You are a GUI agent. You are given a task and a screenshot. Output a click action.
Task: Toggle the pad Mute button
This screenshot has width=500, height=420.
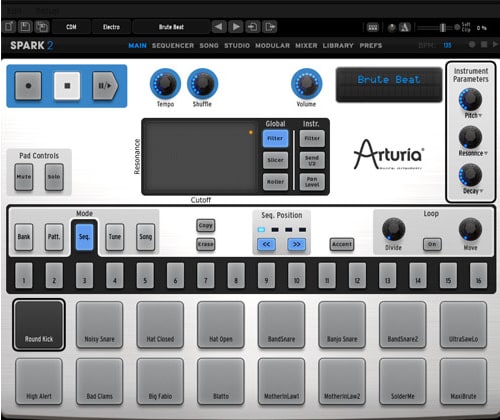pos(24,177)
